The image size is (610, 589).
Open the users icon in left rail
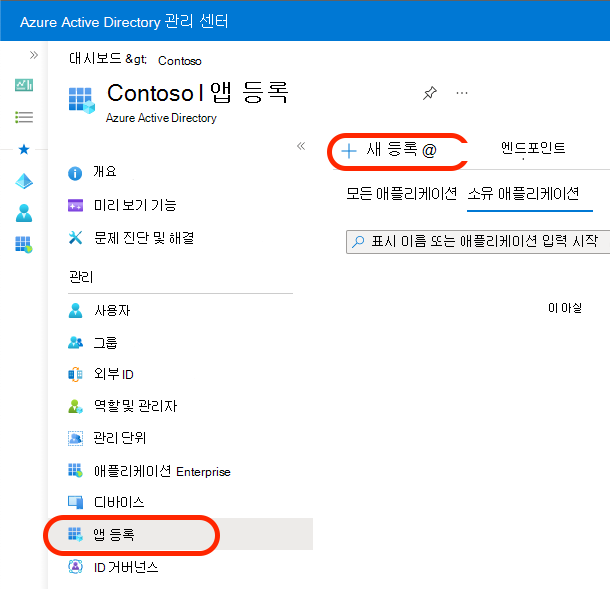[24, 213]
